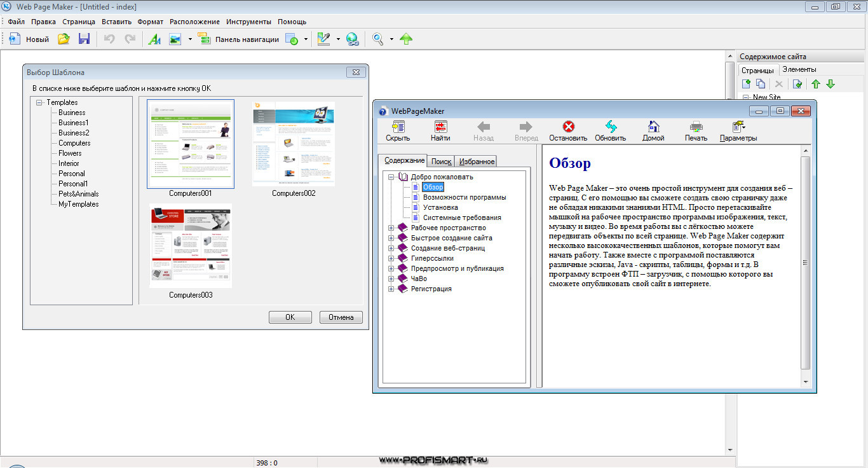Viewport: 868px width, 468px height.
Task: Move page up with green arrow
Action: pyautogui.click(x=816, y=84)
